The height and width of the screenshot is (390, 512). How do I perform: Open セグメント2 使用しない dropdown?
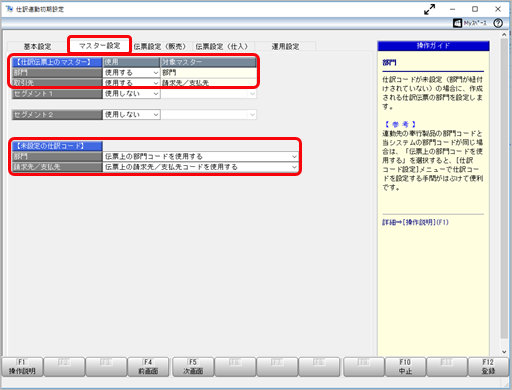tap(131, 115)
